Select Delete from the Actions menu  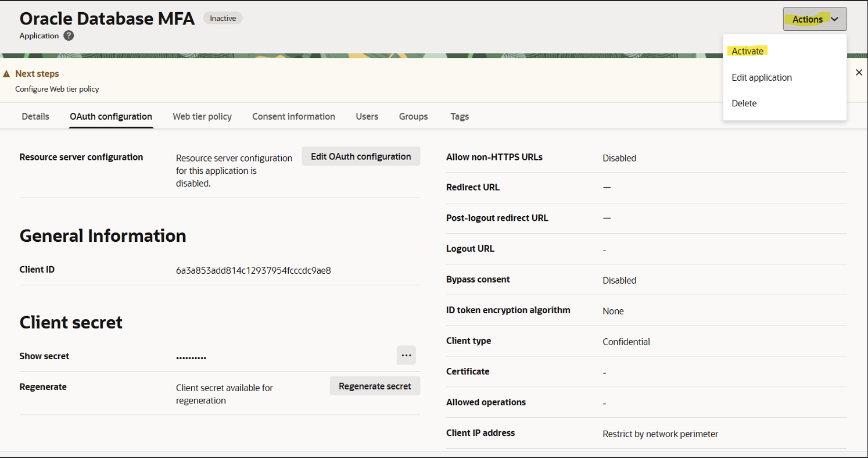[x=744, y=103]
